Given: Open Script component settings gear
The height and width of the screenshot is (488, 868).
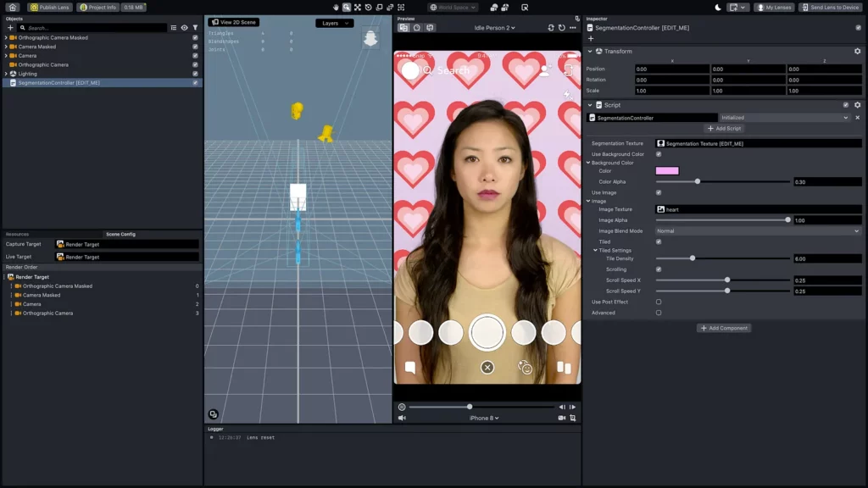Looking at the screenshot, I should click(858, 104).
